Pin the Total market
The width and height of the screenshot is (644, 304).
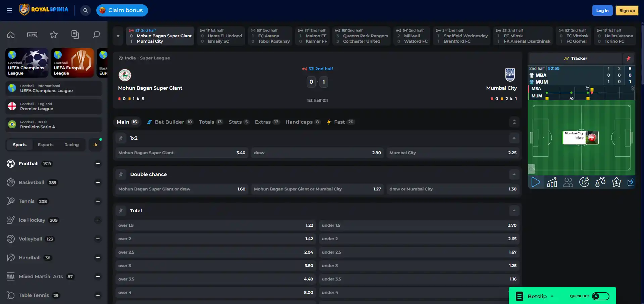pos(121,211)
